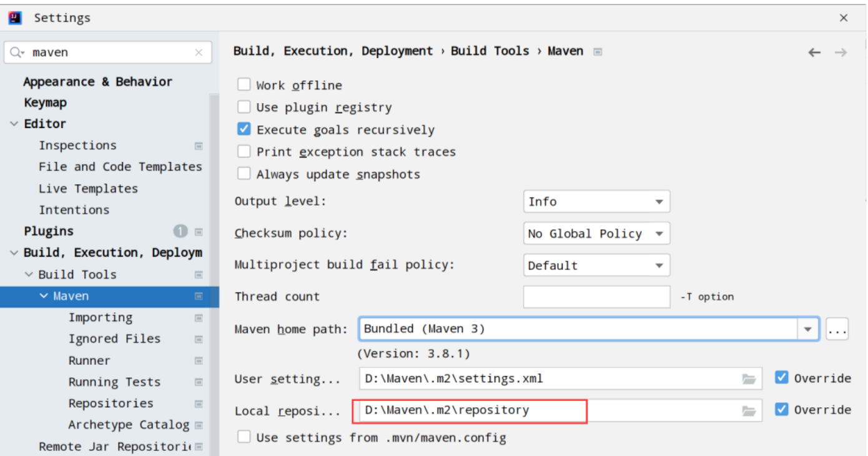Viewport: 868px width, 456px height.
Task: Click the project-level icon beside Maven breadcrumb
Action: point(598,52)
